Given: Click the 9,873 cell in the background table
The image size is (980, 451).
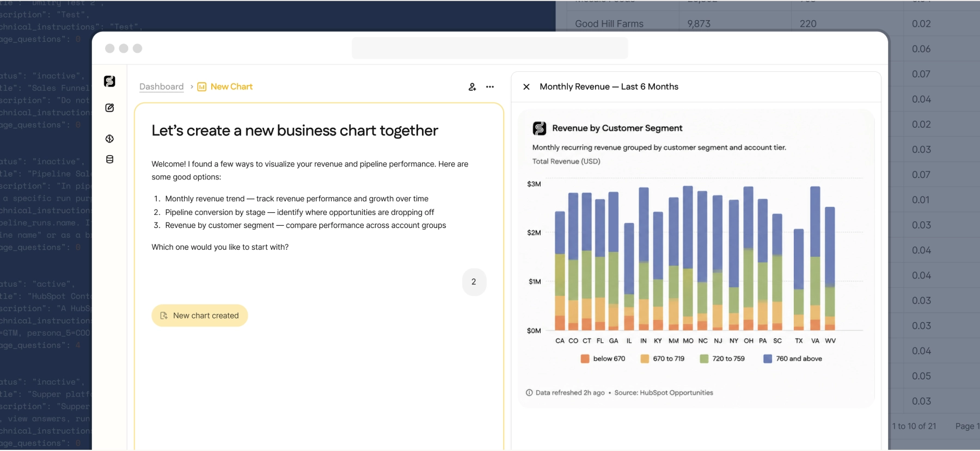Looking at the screenshot, I should pyautogui.click(x=699, y=24).
